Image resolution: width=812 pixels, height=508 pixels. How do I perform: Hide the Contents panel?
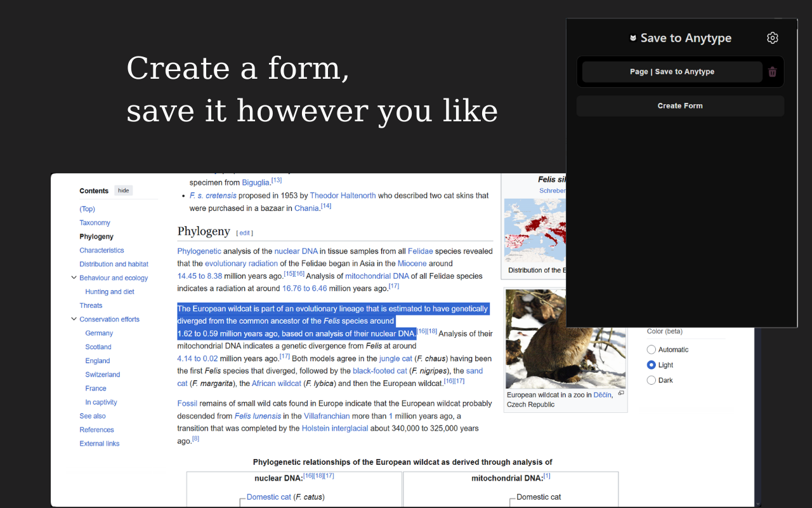[x=123, y=190]
